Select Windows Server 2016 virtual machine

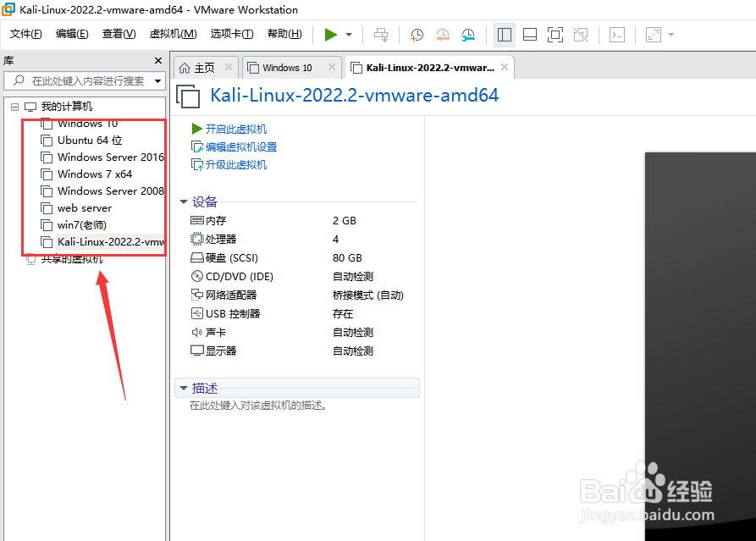111,157
